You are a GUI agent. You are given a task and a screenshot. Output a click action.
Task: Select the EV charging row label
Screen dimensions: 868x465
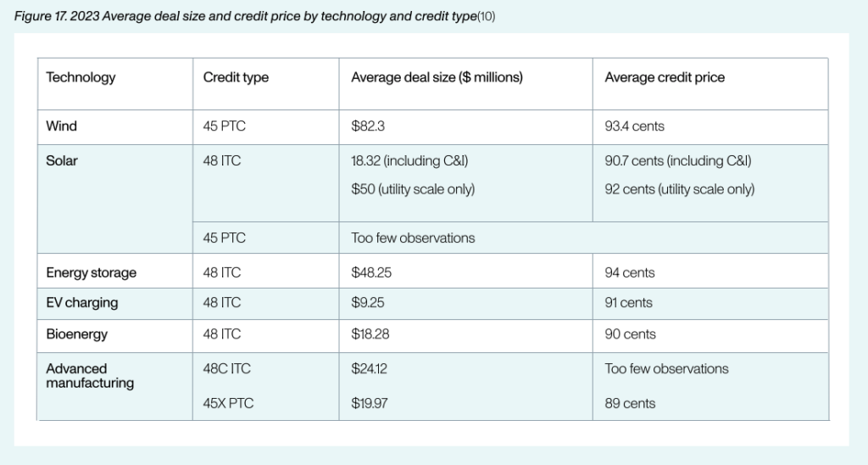(82, 303)
